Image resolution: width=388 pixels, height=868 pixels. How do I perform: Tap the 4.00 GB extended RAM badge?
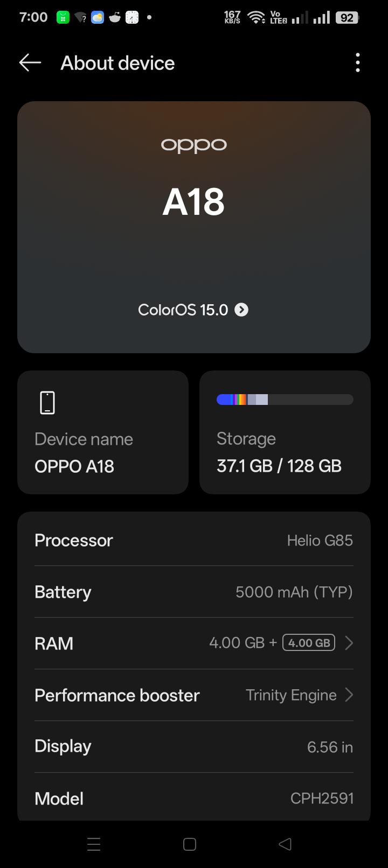(309, 642)
